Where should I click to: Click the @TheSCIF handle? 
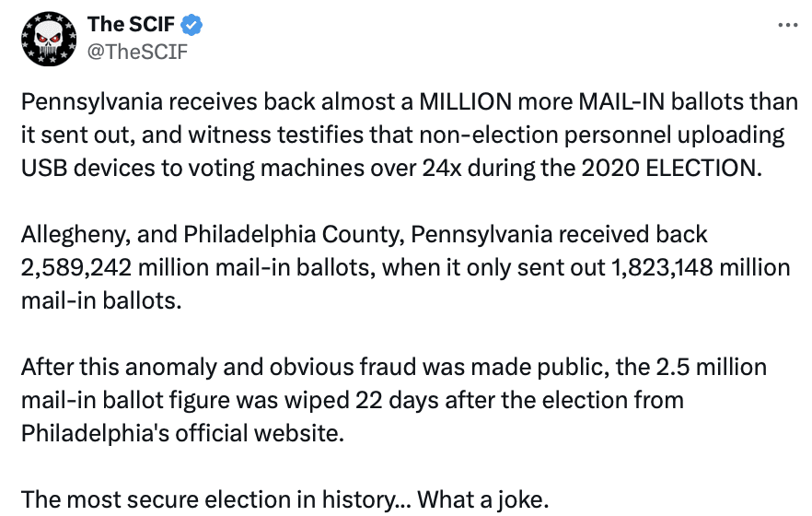pos(137,51)
